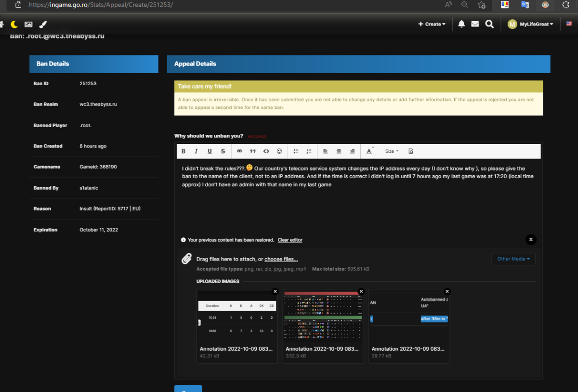Insert a link using the chain icon
The width and height of the screenshot is (578, 392).
[x=239, y=151]
